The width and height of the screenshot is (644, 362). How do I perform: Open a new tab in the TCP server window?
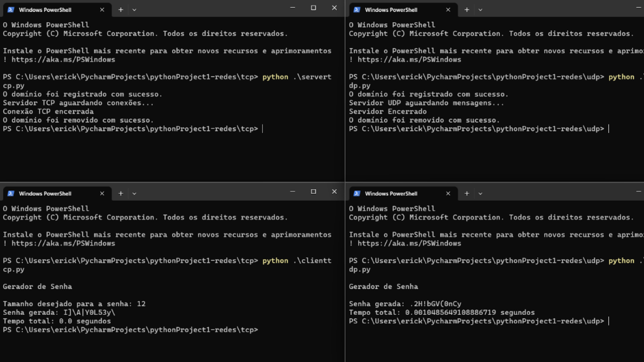(x=121, y=10)
